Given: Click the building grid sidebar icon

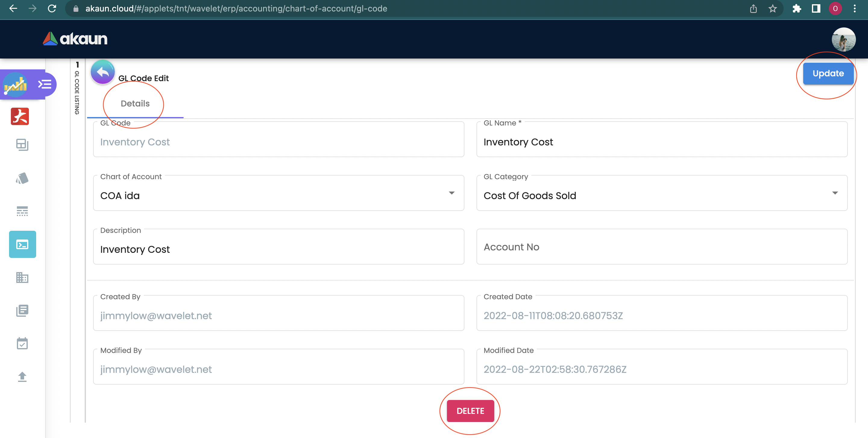Looking at the screenshot, I should (22, 278).
